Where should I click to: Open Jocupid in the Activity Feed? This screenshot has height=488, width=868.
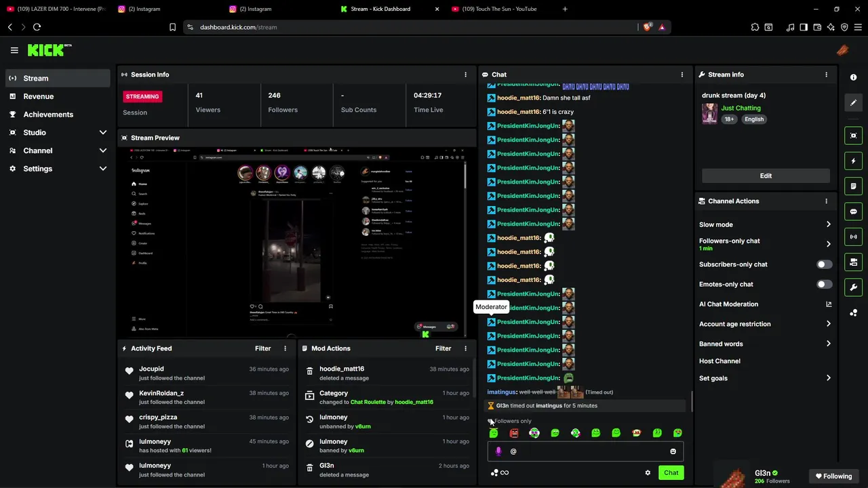click(151, 369)
